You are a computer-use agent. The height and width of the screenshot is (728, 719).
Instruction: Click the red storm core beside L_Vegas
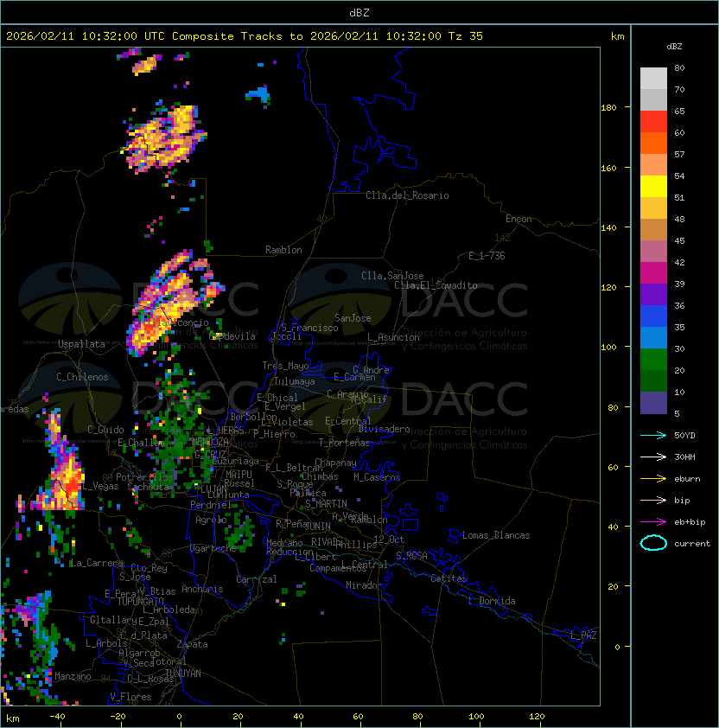click(x=73, y=487)
